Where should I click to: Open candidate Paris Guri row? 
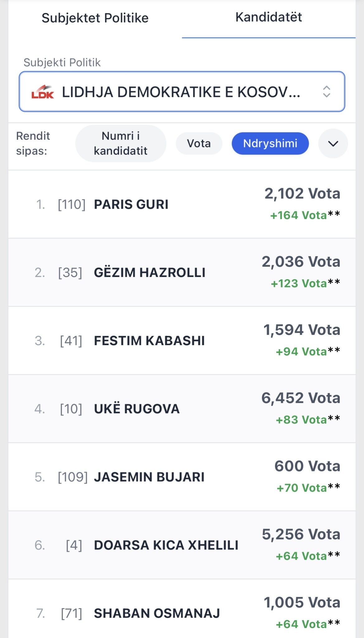click(x=131, y=205)
